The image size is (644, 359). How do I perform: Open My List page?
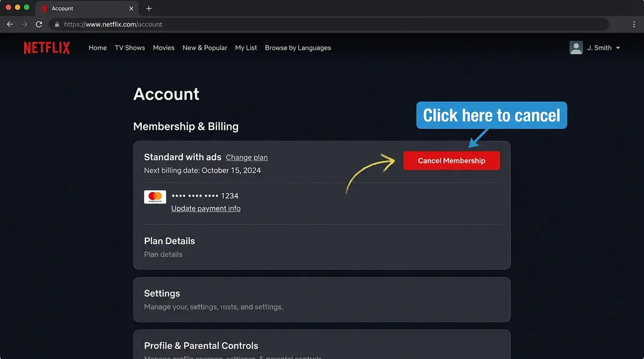(x=246, y=48)
